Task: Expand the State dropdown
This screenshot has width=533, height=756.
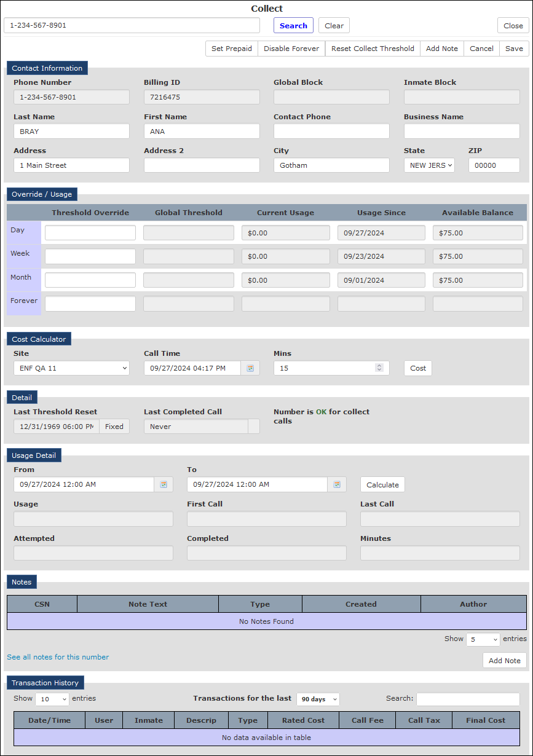Action: pyautogui.click(x=429, y=165)
